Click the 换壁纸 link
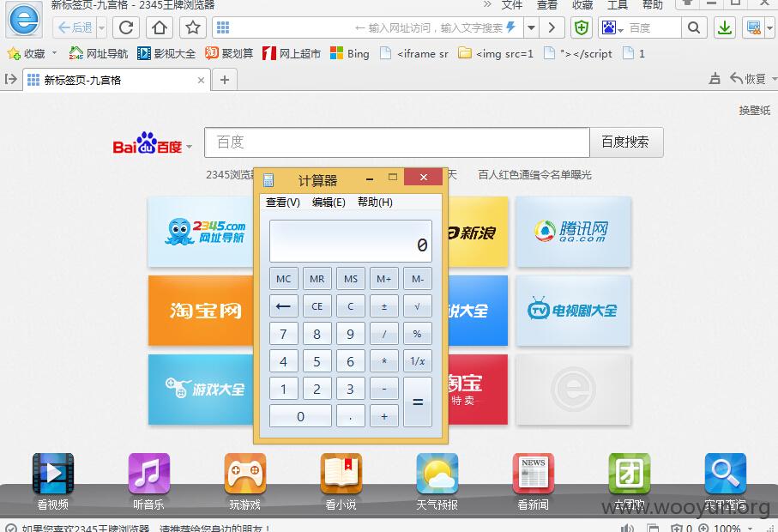This screenshot has width=778, height=532. click(x=754, y=110)
